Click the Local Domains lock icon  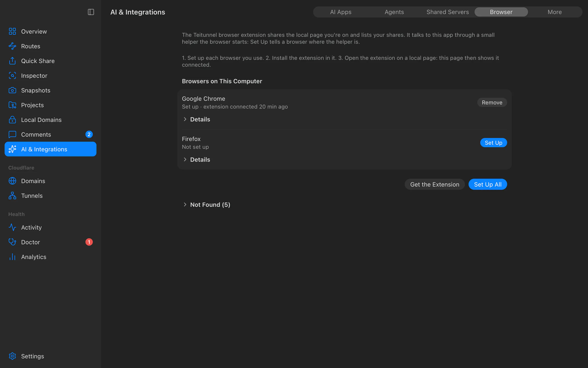[x=12, y=120]
